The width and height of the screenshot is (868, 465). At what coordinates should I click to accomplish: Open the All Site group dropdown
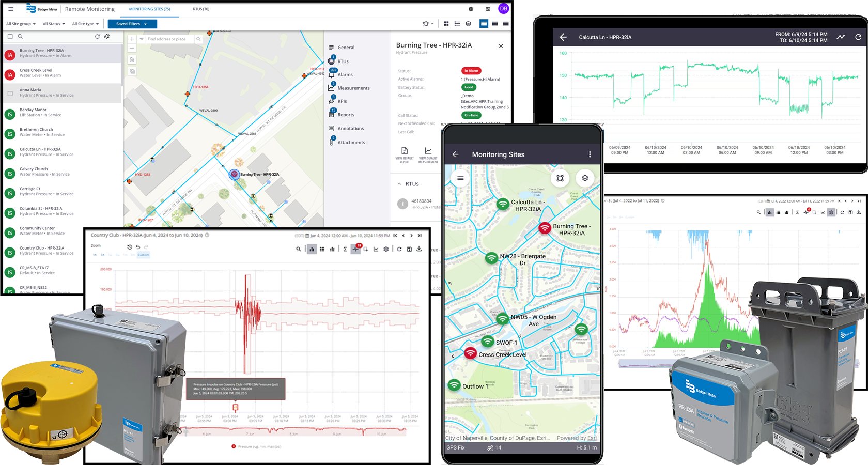[21, 24]
